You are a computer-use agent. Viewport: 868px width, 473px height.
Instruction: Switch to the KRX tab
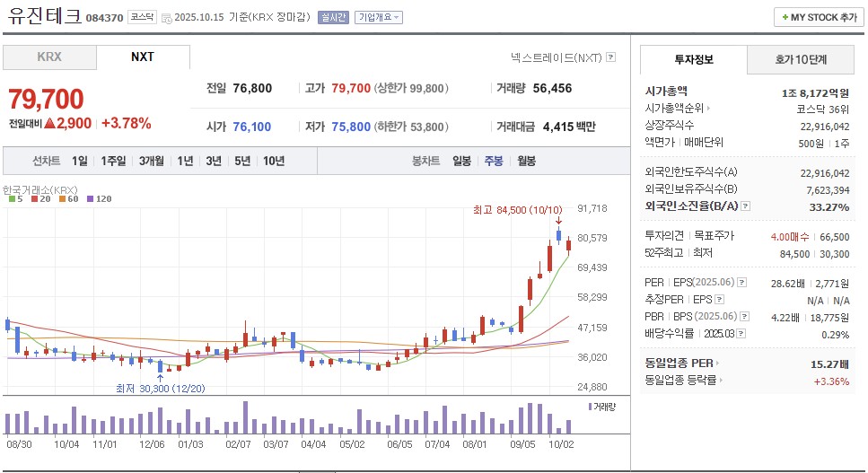50,57
